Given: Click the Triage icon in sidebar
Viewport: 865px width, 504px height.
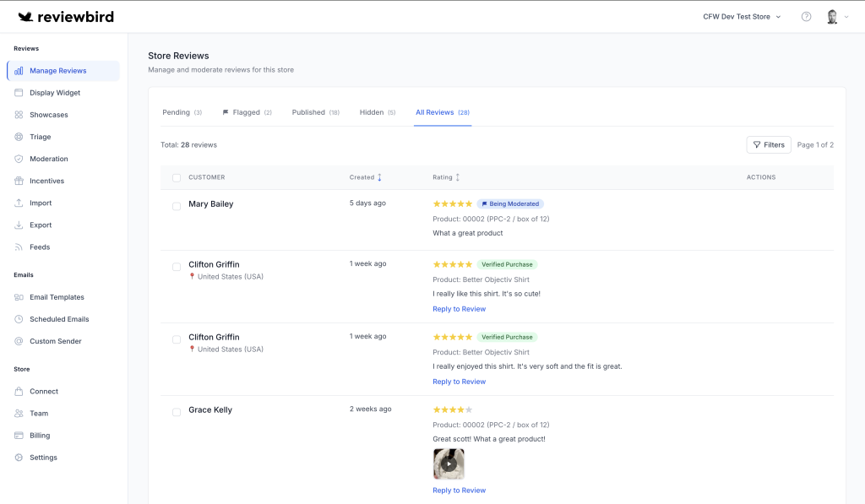Looking at the screenshot, I should click(19, 137).
